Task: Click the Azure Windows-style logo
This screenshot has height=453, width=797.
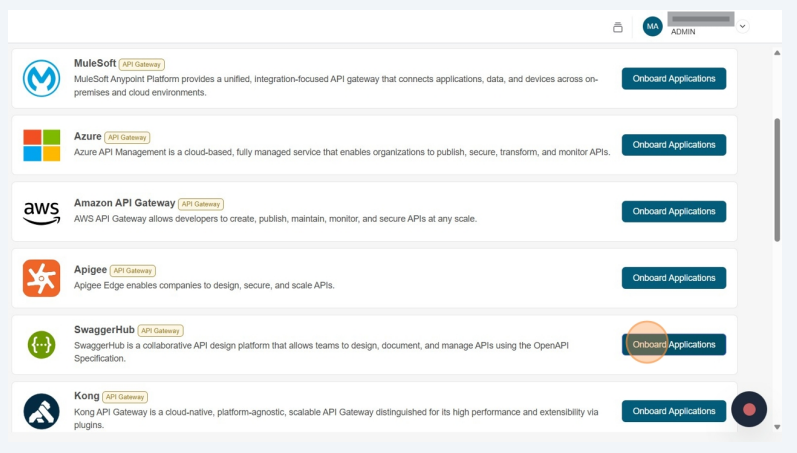Action: click(42, 145)
